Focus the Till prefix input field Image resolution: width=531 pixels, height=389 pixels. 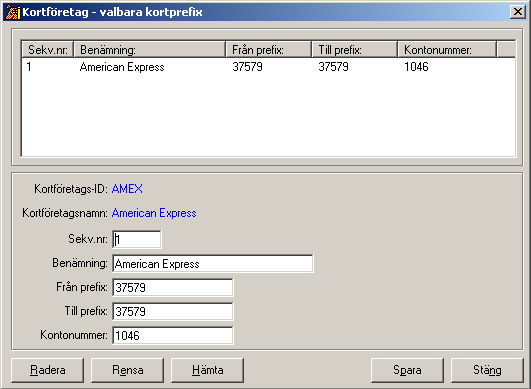[x=173, y=311]
